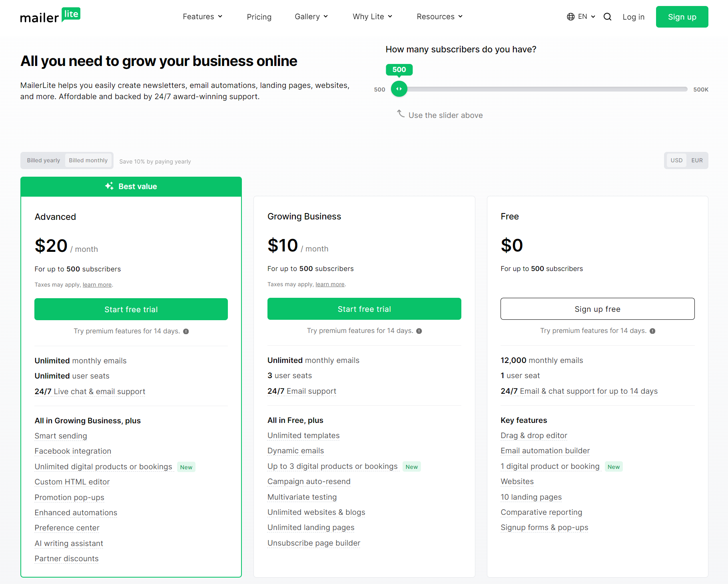Click Unsubscribe page builder feature

click(x=314, y=543)
